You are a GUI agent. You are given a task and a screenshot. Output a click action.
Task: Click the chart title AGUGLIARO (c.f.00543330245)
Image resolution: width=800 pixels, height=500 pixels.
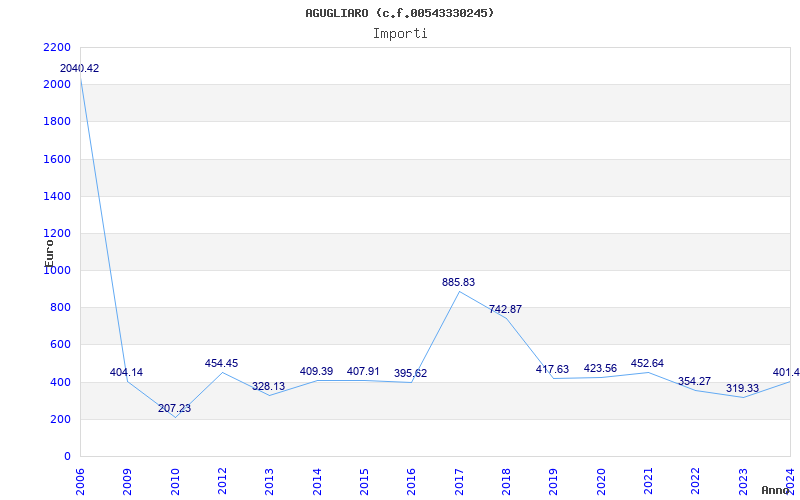(x=400, y=13)
